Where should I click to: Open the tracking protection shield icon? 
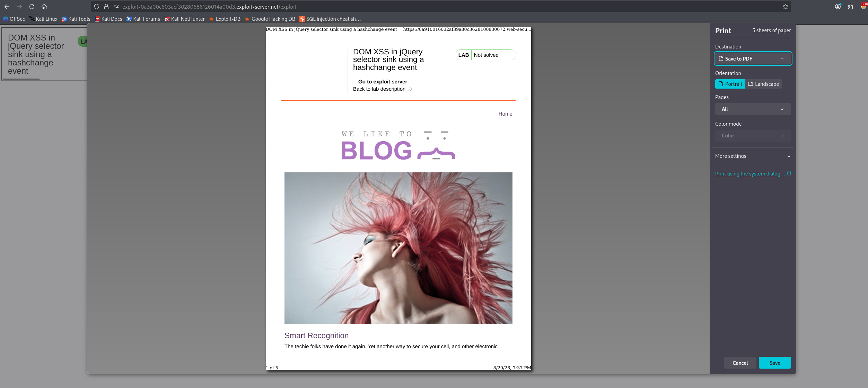(x=97, y=7)
